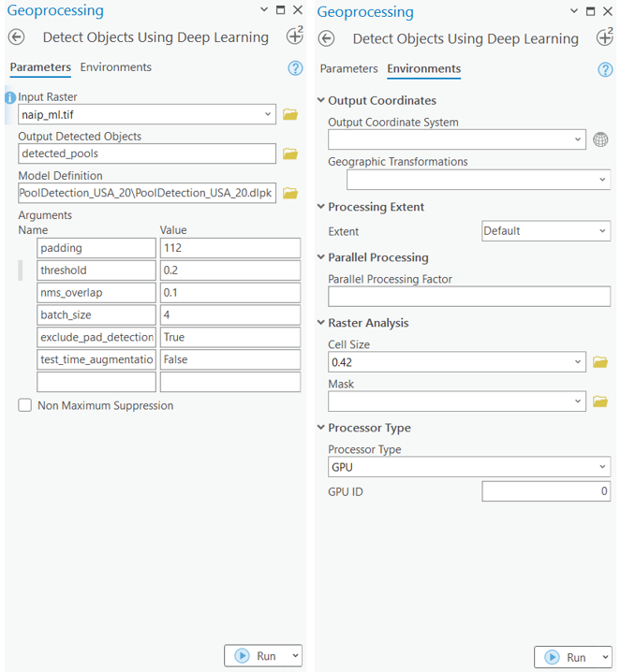Click Run button in the right Environments pane
The width and height of the screenshot is (635, 672).
coord(566,657)
